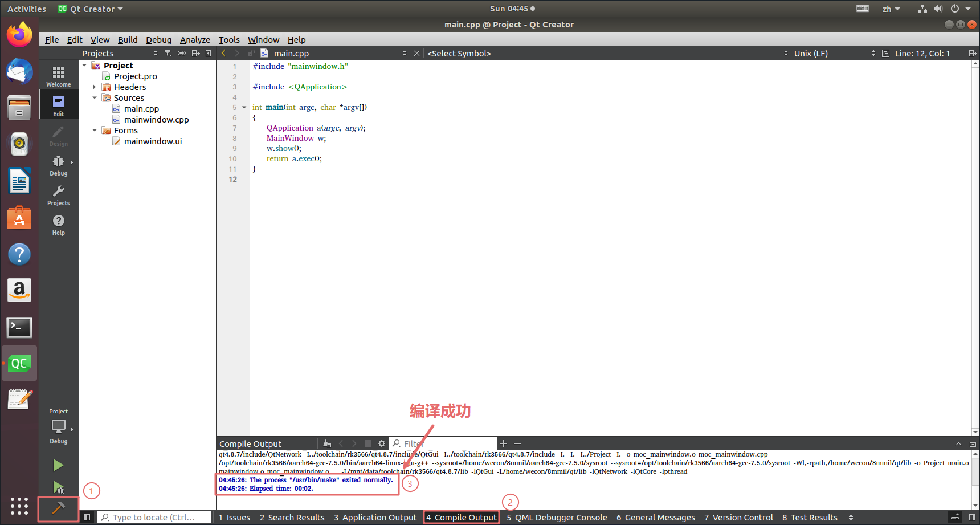Switch to Debug mode in sidebar
This screenshot has height=525, width=980.
[59, 165]
